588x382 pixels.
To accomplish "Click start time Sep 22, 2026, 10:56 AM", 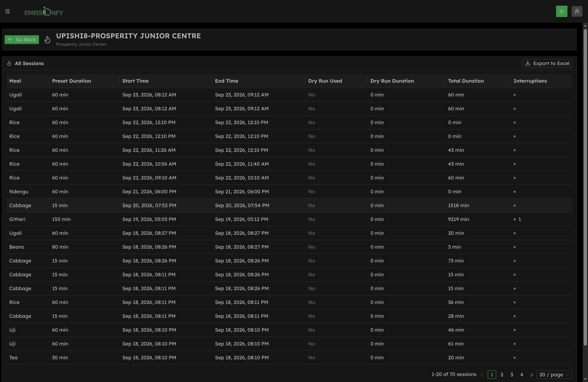I will pyautogui.click(x=149, y=164).
